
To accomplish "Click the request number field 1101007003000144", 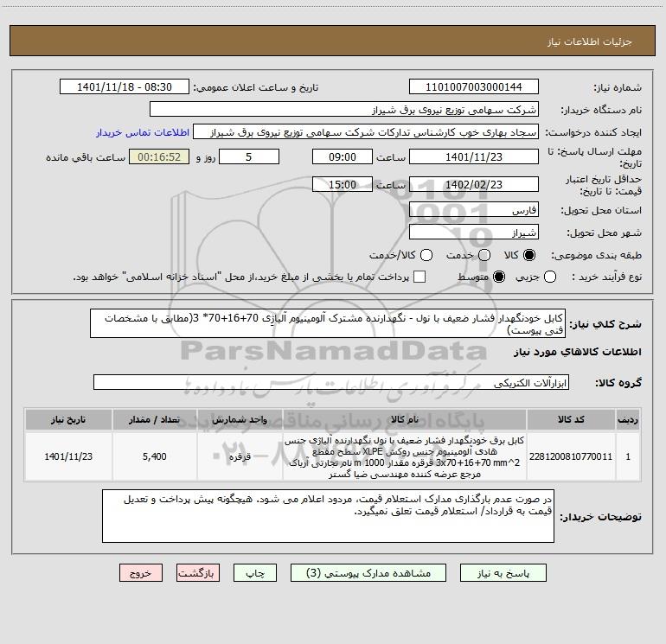I will [474, 86].
